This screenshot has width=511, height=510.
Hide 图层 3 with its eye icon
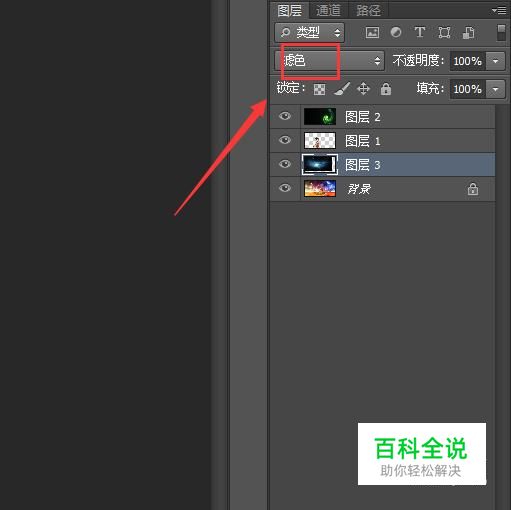coord(285,164)
